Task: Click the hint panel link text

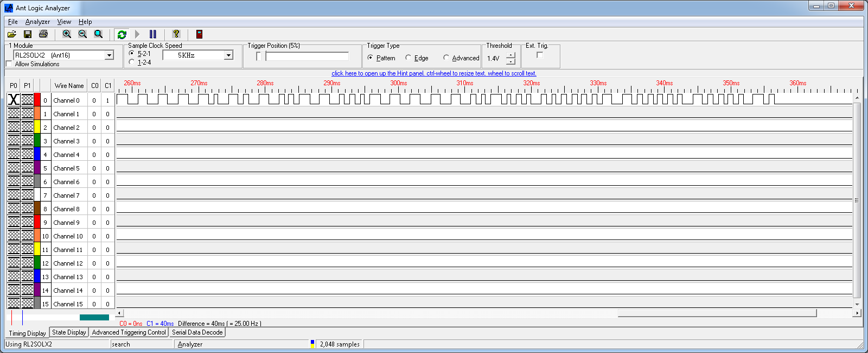Action: [x=434, y=73]
